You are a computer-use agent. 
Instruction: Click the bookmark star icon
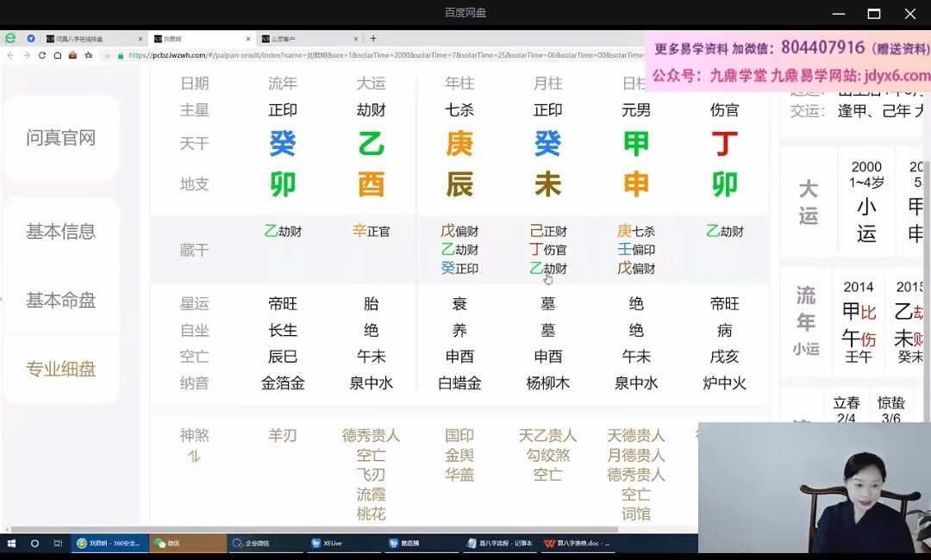pyautogui.click(x=88, y=55)
